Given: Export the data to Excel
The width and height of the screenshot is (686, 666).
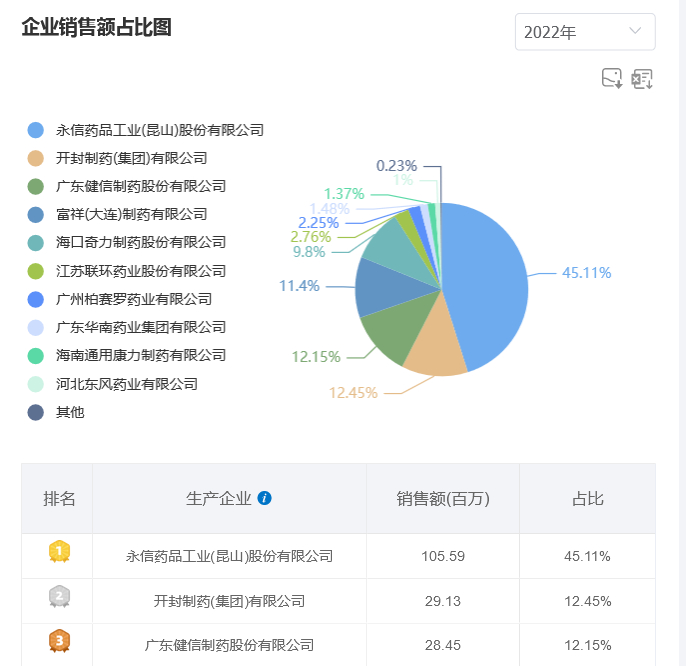Looking at the screenshot, I should [642, 79].
